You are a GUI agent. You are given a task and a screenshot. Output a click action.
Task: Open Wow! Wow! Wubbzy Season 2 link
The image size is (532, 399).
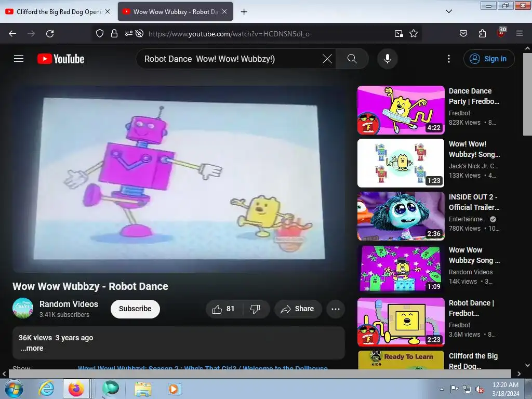coord(203,367)
